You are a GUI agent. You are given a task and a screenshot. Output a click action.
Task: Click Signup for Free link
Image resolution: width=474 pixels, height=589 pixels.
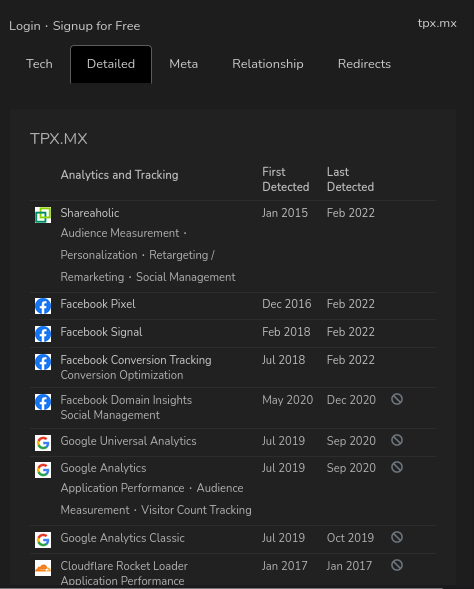97,26
